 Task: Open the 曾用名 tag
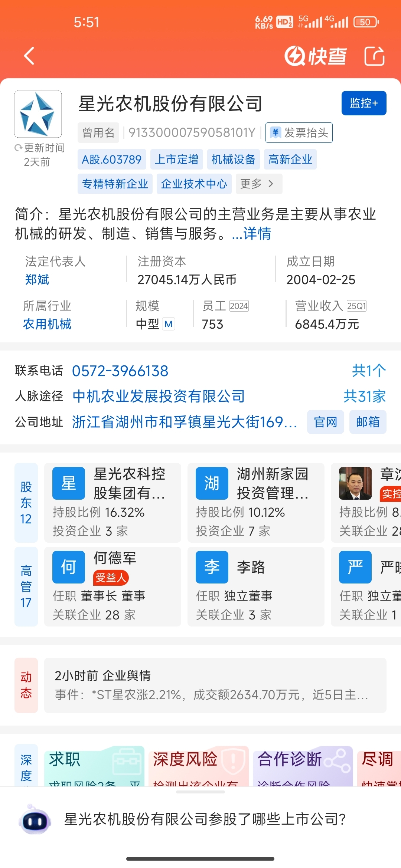pos(98,132)
